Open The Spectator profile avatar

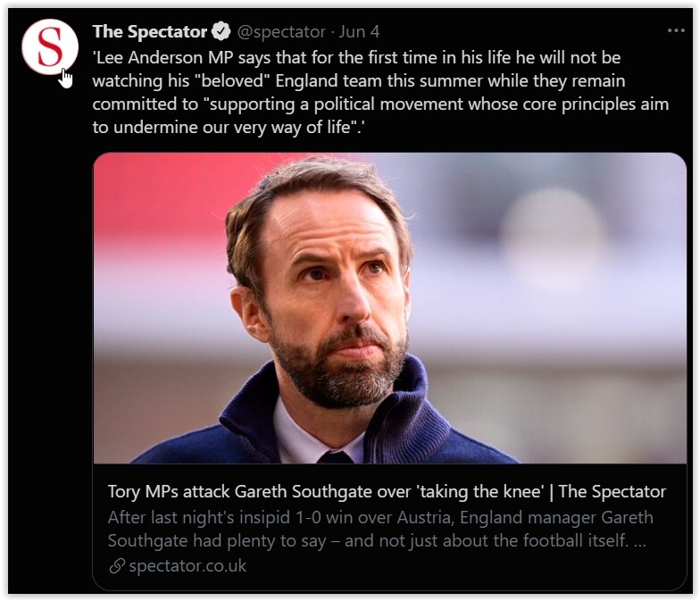[49, 47]
